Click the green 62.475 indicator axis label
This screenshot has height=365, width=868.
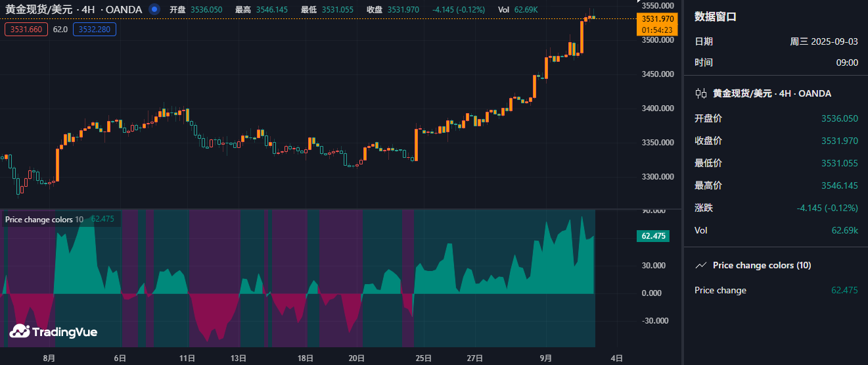pyautogui.click(x=653, y=235)
